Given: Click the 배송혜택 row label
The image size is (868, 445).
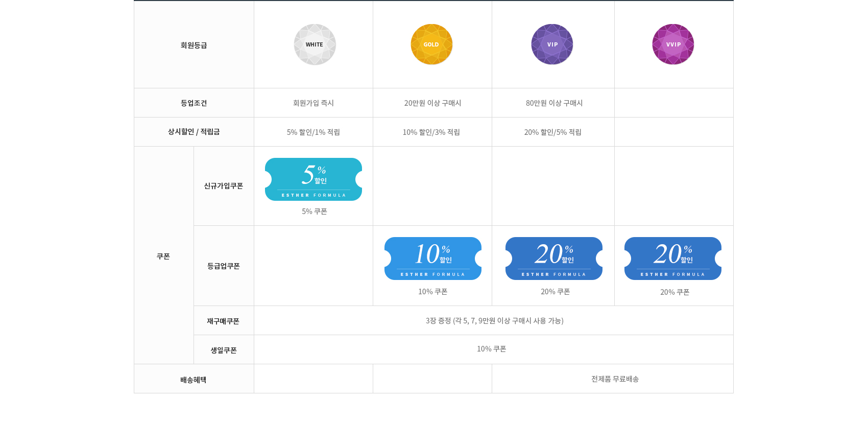Looking at the screenshot, I should click(194, 380).
